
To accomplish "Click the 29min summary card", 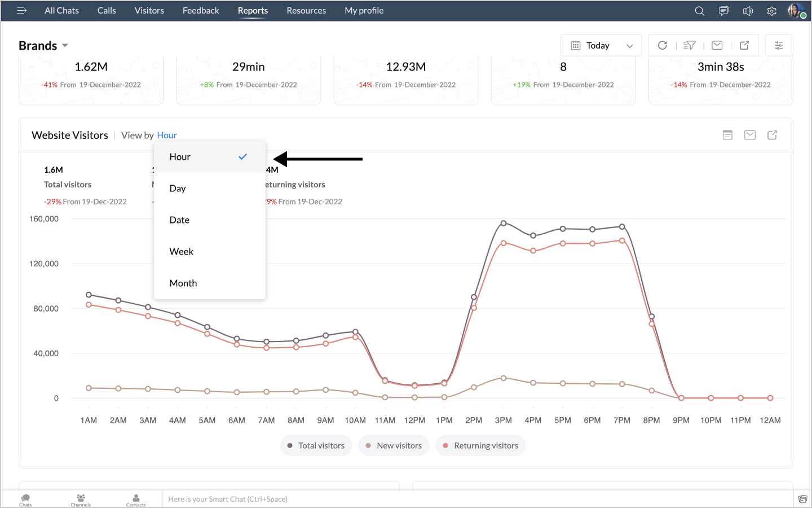I will [x=249, y=80].
